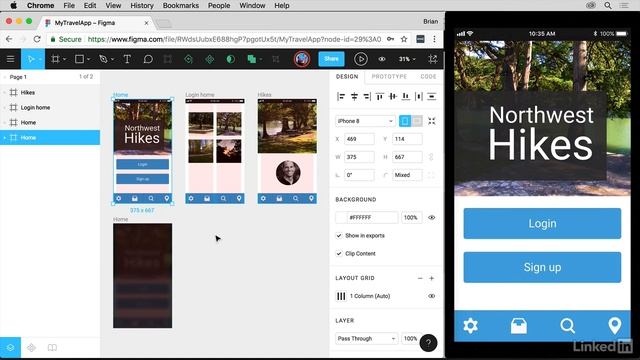The width and height of the screenshot is (640, 360).
Task: Select the Rectangle shape tool
Action: pos(79,59)
